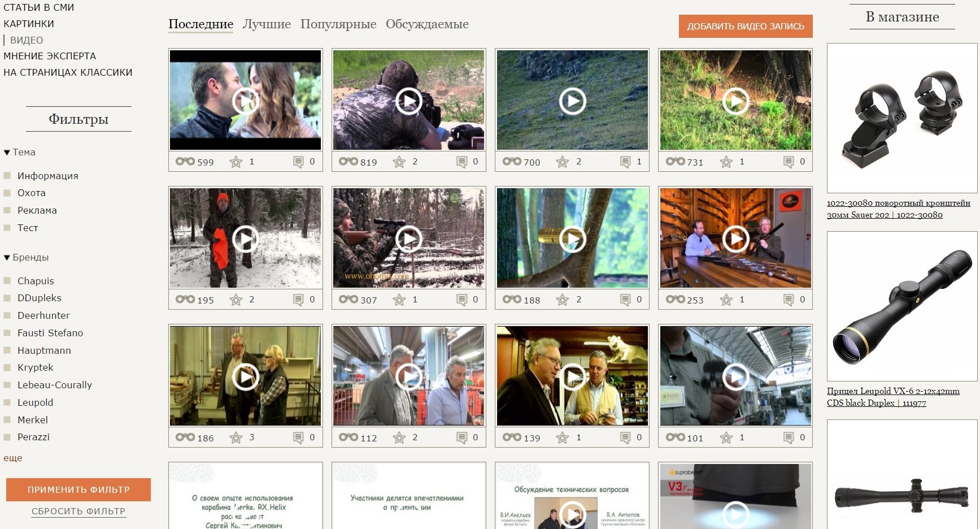980x529 pixels.
Task: Play the gun shop video with 253 views
Action: 735,239
